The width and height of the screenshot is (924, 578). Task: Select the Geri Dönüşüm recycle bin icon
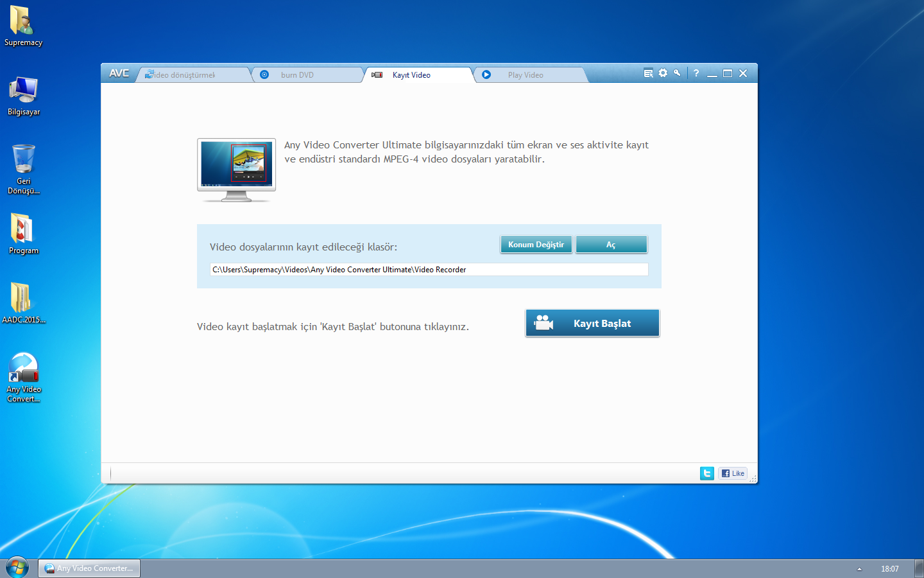(24, 170)
